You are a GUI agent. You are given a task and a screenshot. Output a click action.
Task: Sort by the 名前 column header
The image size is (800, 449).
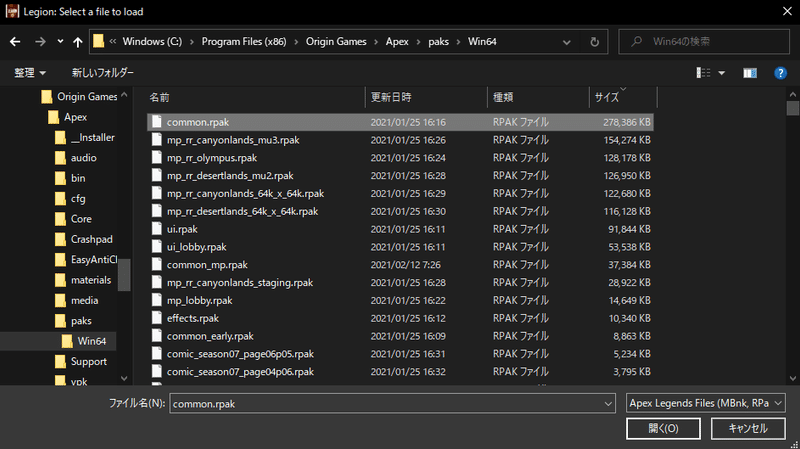256,97
